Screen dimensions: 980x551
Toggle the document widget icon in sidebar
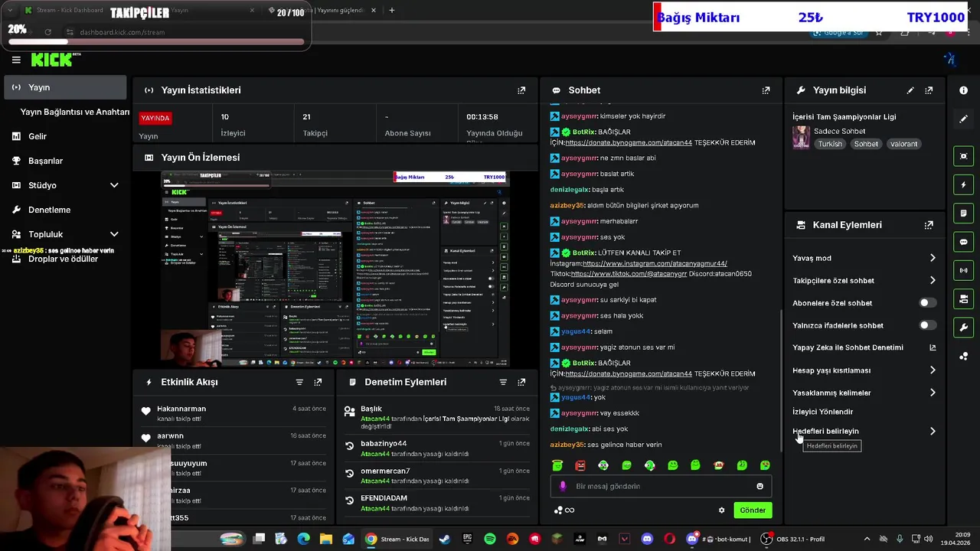[x=963, y=213]
